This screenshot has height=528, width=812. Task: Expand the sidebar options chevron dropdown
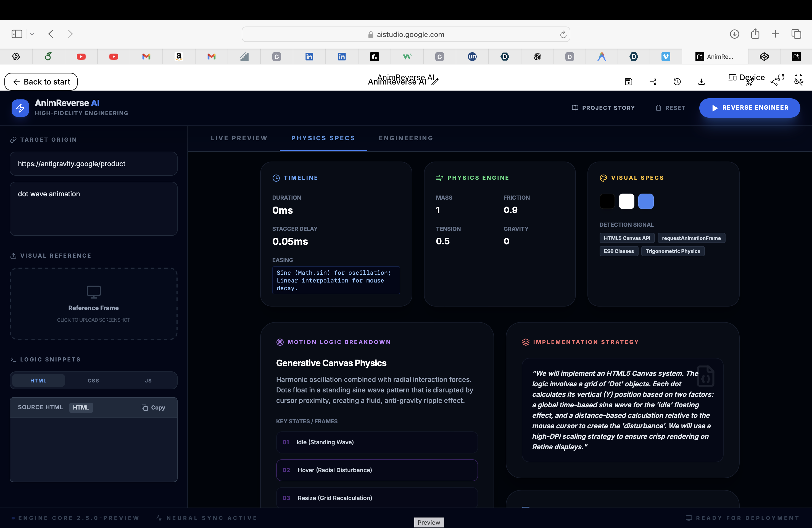tap(32, 34)
